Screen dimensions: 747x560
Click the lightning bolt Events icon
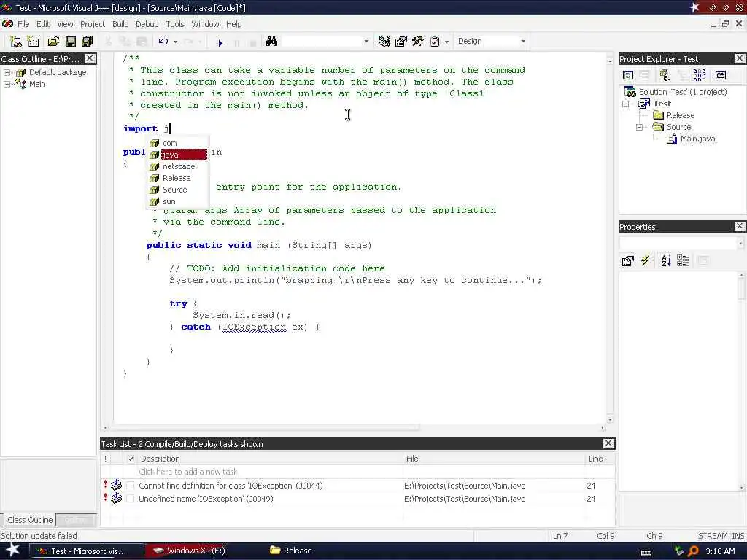click(x=645, y=260)
